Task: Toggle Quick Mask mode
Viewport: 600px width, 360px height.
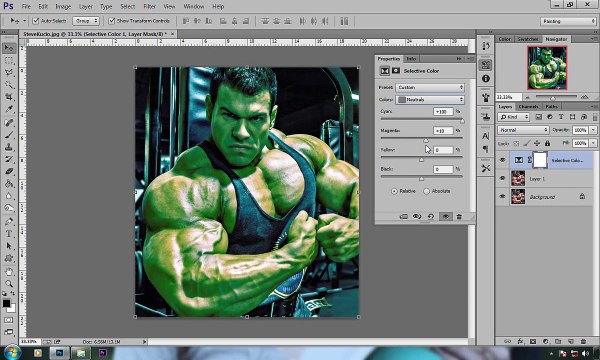Action: [9, 320]
